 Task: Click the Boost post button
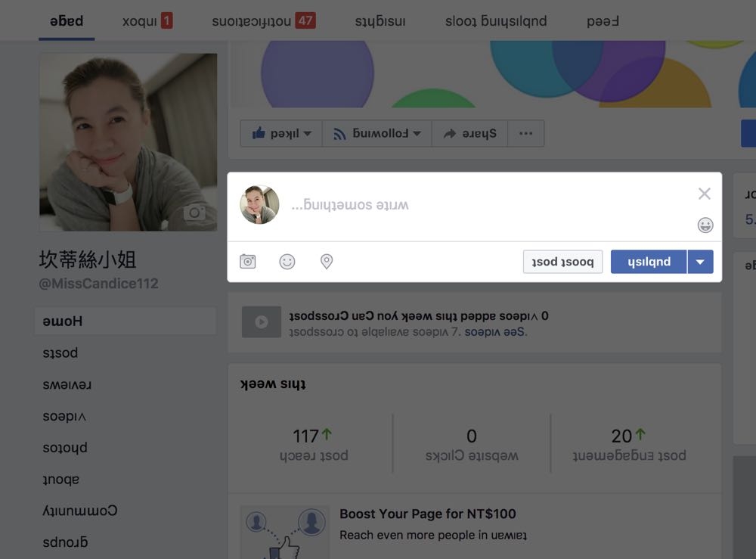coord(562,262)
